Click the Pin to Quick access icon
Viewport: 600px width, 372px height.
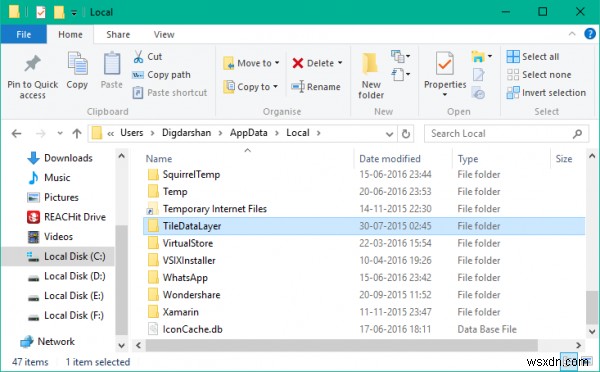(x=33, y=64)
